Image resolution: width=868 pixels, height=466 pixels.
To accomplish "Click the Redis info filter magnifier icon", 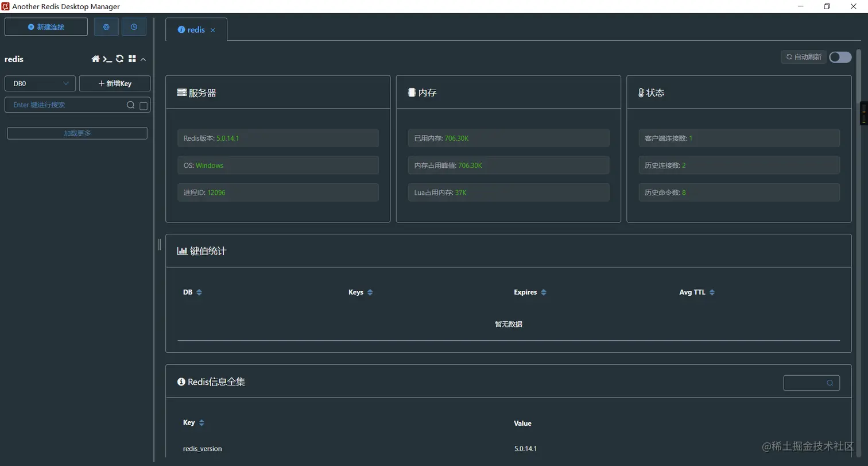I will [830, 383].
